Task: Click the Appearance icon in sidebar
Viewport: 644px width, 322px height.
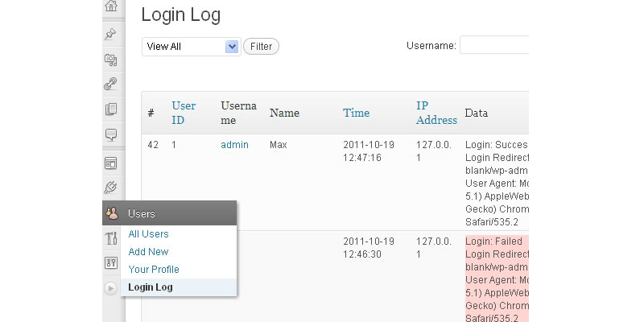Action: click(x=111, y=163)
